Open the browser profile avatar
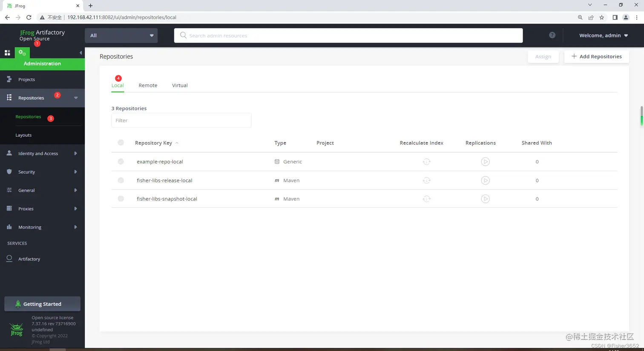The width and height of the screenshot is (644, 351). [626, 17]
